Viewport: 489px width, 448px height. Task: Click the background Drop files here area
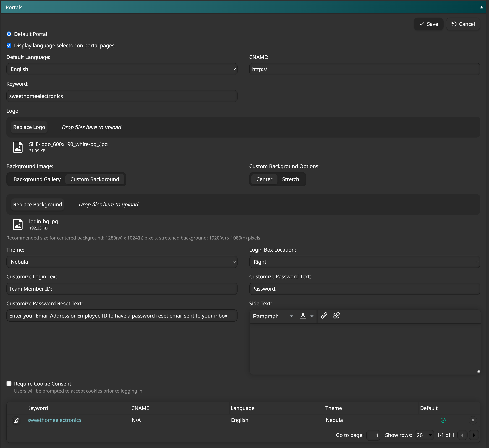108,204
